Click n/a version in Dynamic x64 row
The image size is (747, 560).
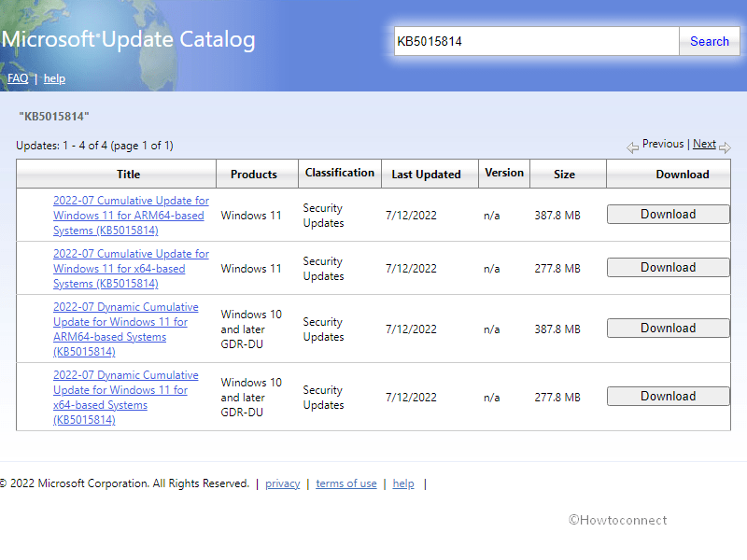coord(492,398)
